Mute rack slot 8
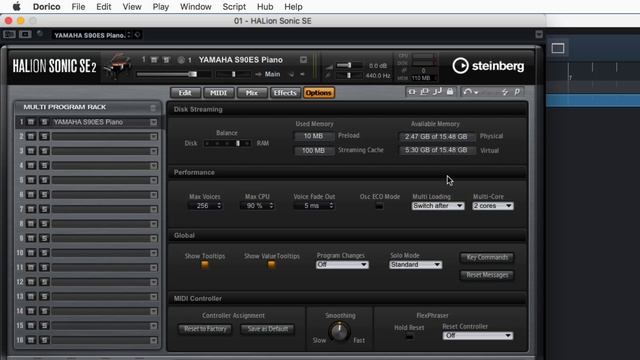Viewport: 640px width, 360px height. click(x=31, y=224)
